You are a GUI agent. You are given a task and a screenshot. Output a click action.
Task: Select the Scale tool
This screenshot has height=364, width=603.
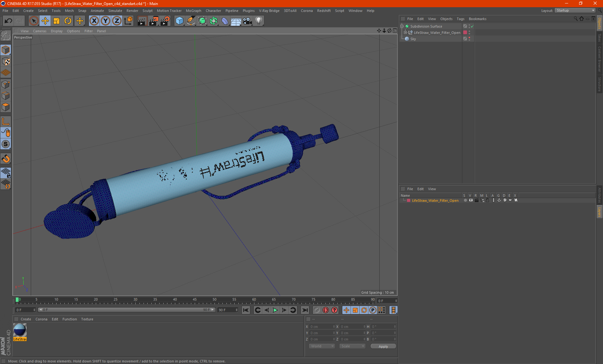coord(57,21)
